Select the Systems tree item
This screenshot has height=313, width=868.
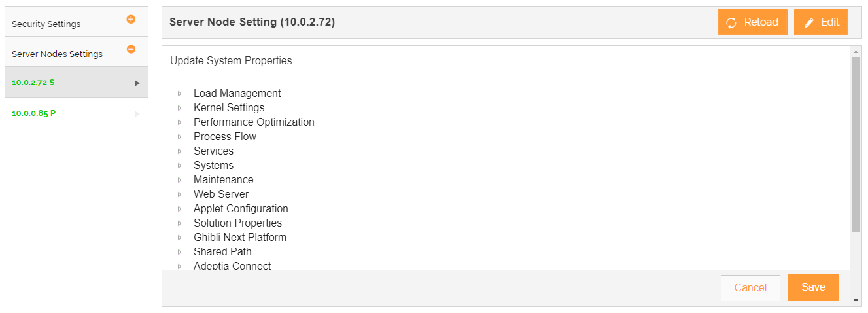pyautogui.click(x=213, y=166)
